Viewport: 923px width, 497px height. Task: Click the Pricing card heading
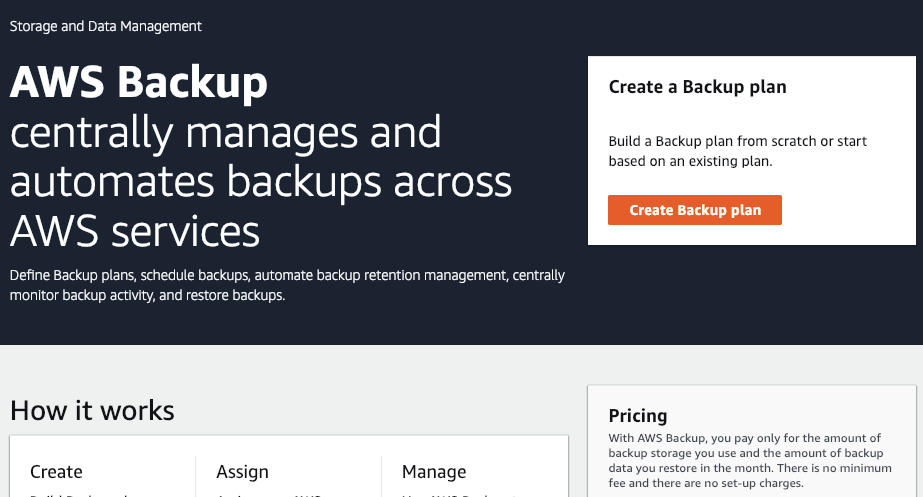pyautogui.click(x=638, y=416)
